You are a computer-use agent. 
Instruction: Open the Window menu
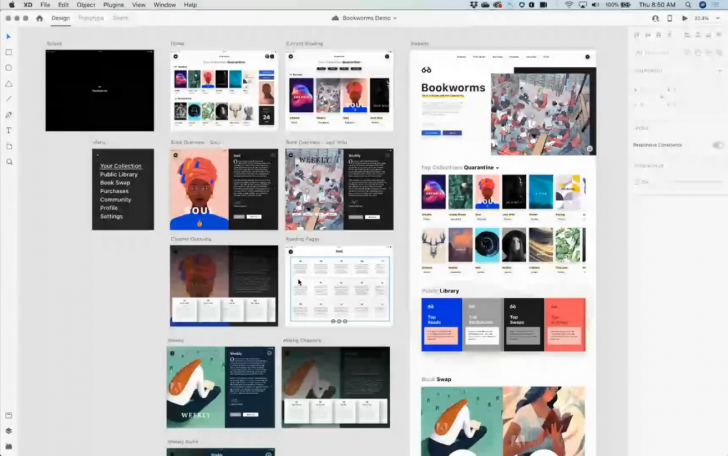[x=164, y=5]
